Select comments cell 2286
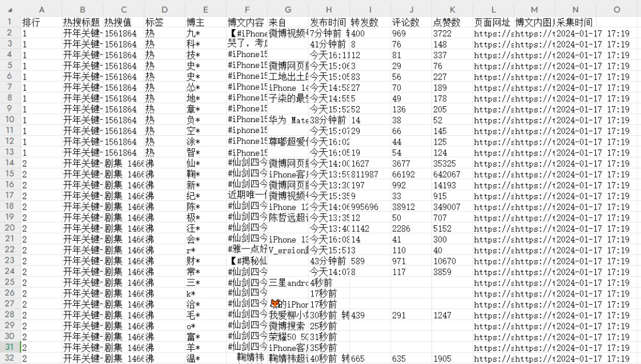The width and height of the screenshot is (641, 364). [411, 228]
